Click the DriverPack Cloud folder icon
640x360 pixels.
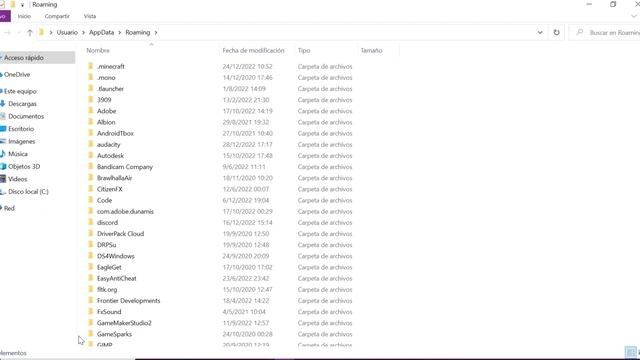pyautogui.click(x=91, y=233)
